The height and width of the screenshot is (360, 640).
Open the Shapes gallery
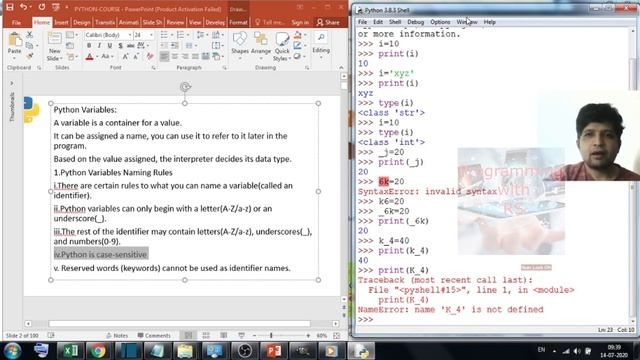coord(240,44)
